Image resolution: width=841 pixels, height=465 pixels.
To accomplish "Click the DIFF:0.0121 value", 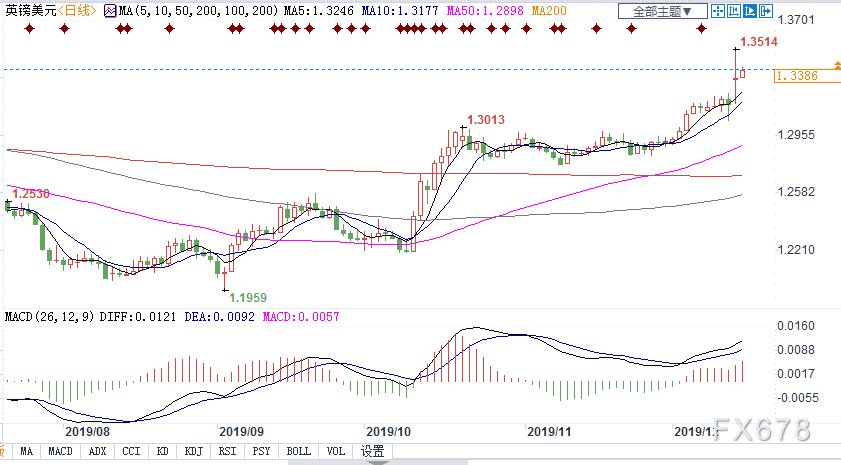I will point(138,317).
